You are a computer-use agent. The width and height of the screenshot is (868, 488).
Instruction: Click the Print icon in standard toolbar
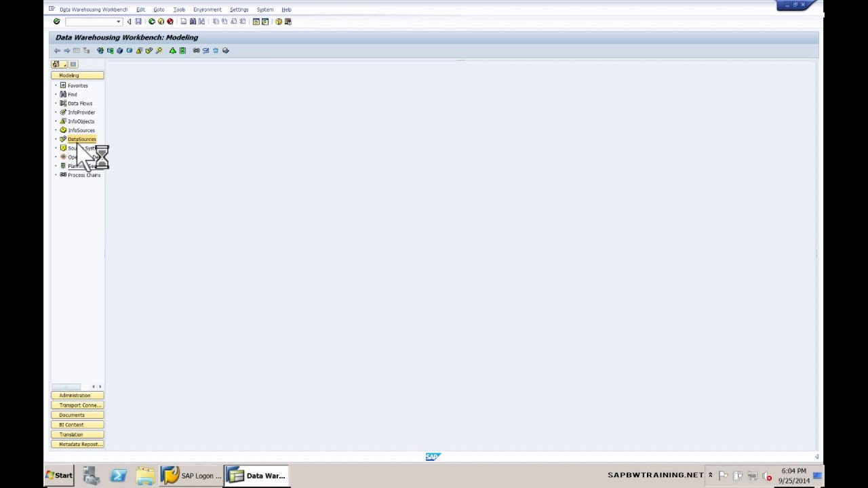184,22
